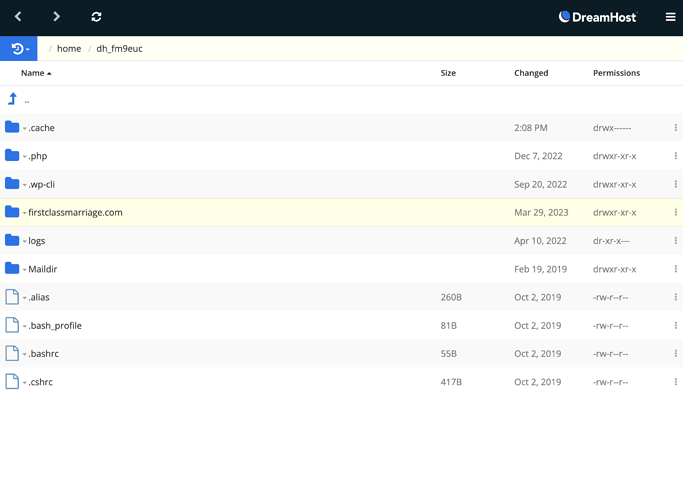Navigate to home in breadcrumb path

pos(69,49)
